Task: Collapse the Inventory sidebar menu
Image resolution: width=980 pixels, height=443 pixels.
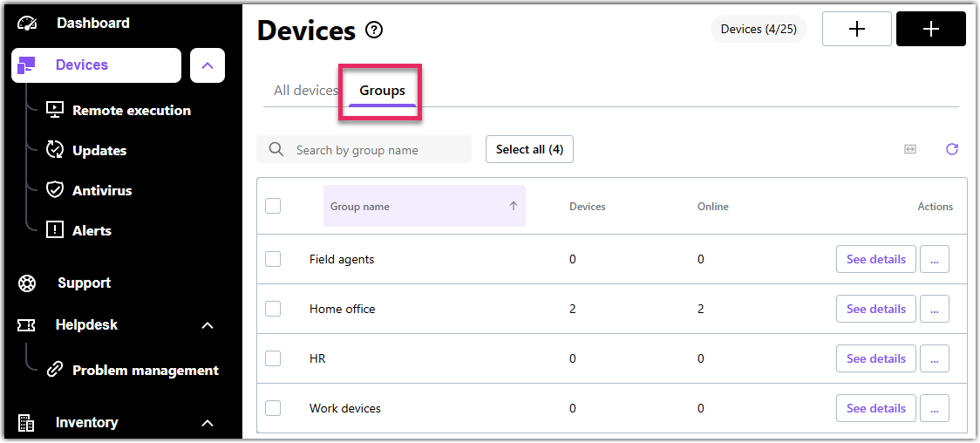Action: (x=208, y=423)
